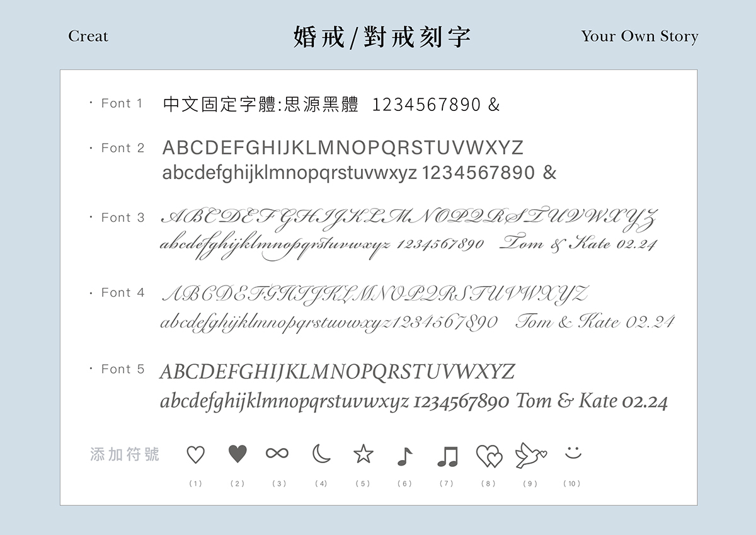Click Font 5 'Tom & Kate 02.24' sample
The width and height of the screenshot is (756, 535).
click(x=592, y=401)
